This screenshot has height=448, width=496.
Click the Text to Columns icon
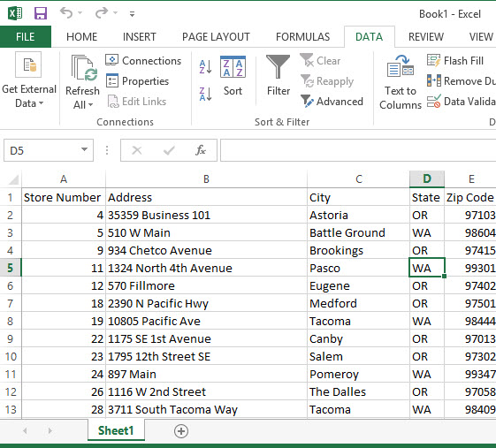coord(401,65)
